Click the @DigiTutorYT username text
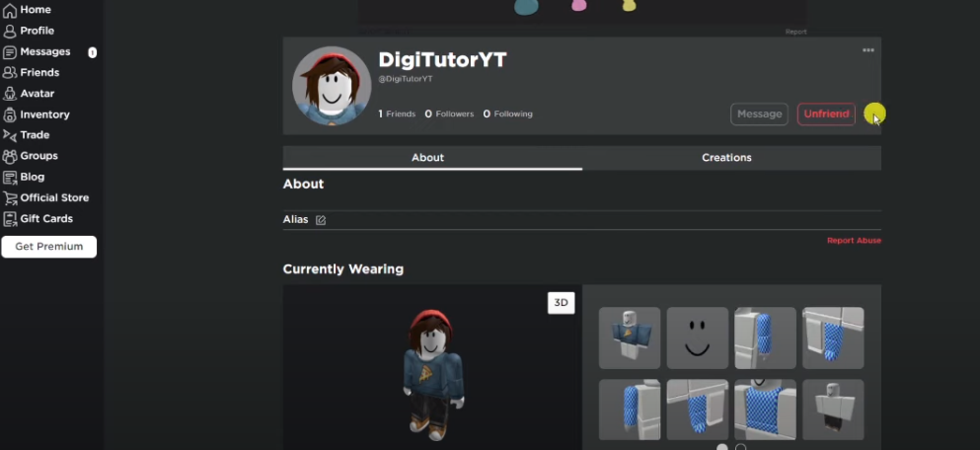 tap(406, 79)
